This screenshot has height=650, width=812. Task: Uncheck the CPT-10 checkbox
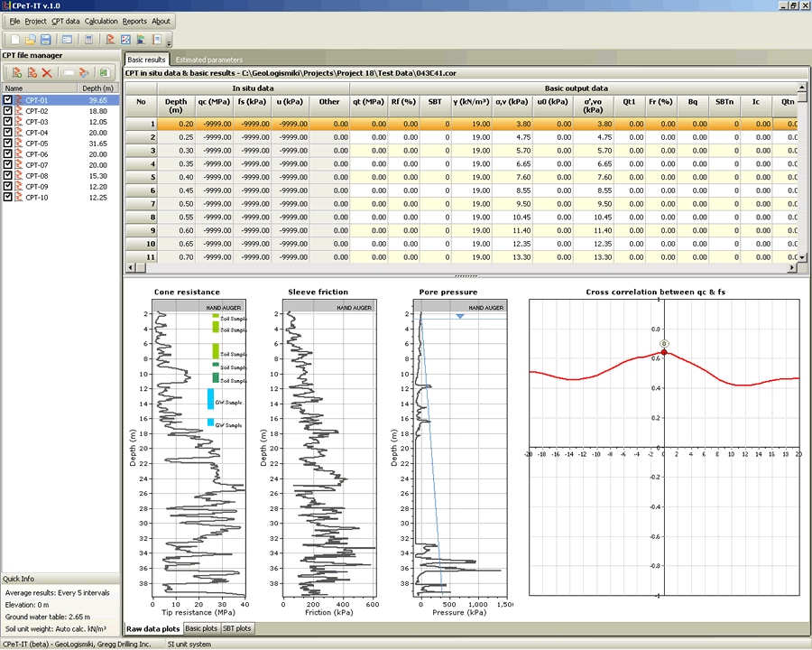(8, 198)
